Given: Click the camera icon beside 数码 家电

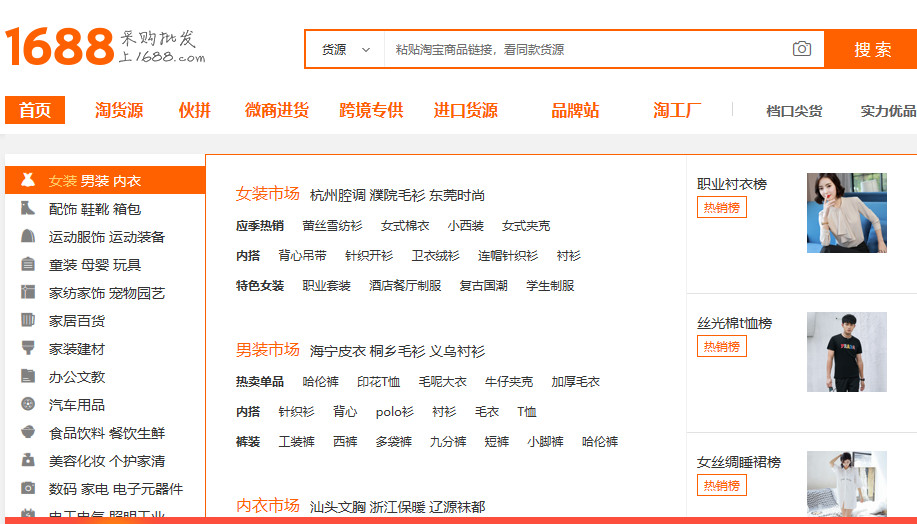Looking at the screenshot, I should click(x=27, y=488).
